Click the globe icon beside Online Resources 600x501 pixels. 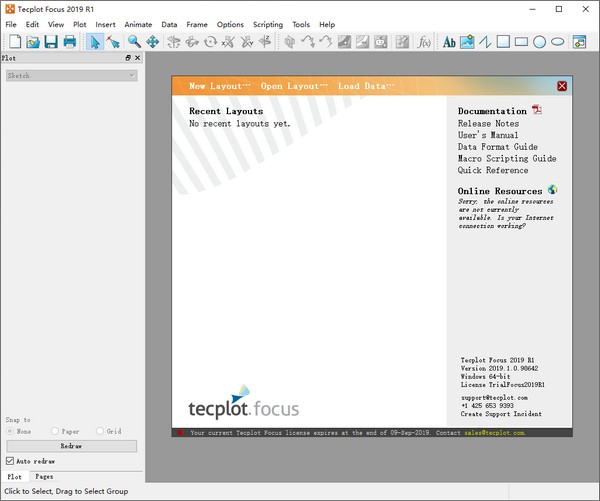[552, 189]
